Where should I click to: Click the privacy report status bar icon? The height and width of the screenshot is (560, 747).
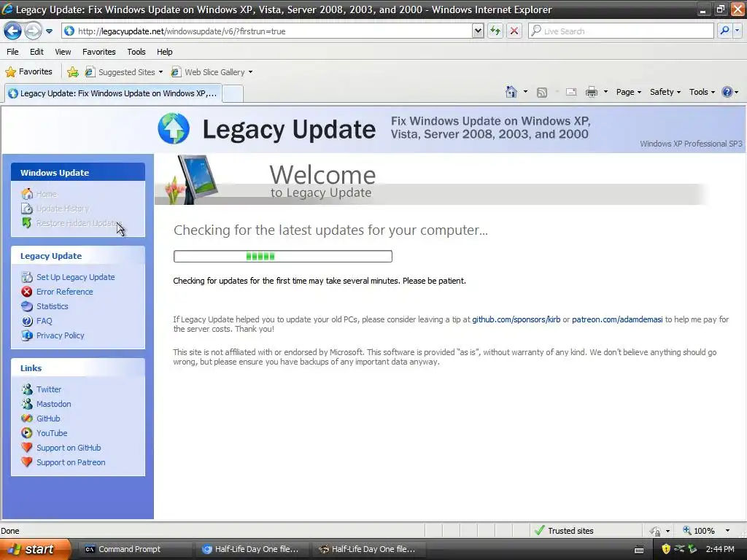point(656,531)
